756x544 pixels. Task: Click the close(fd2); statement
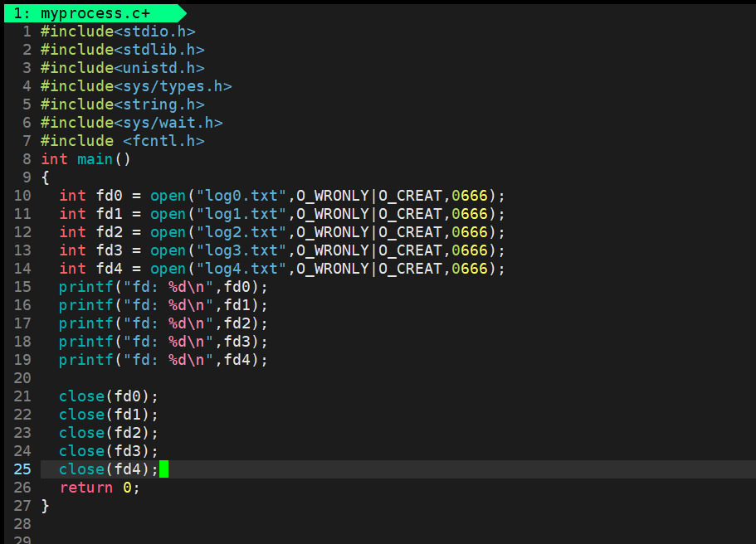coord(109,433)
